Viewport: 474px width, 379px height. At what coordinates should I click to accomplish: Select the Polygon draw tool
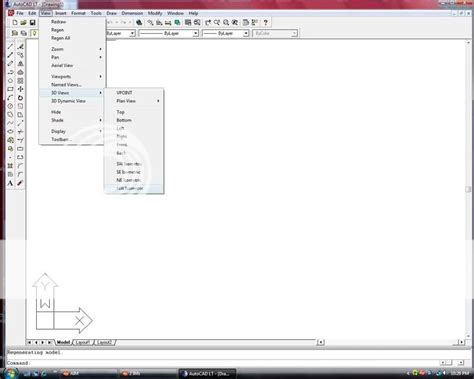(x=10, y=81)
